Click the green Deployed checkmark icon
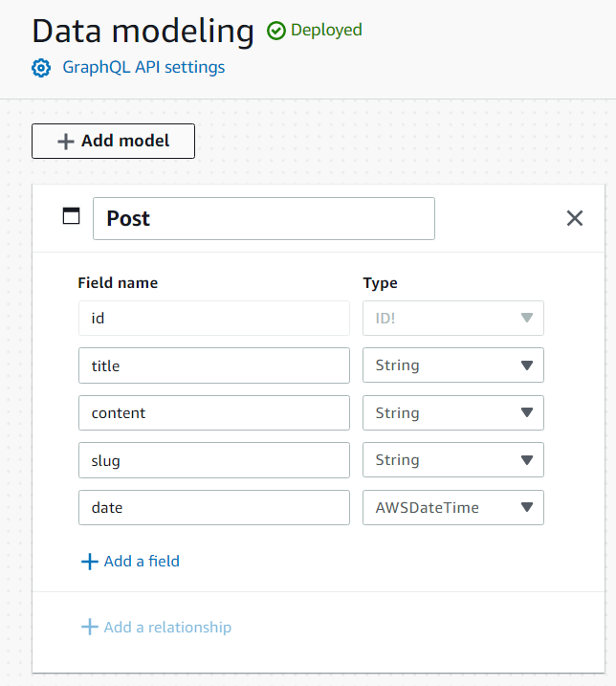 pos(276,31)
